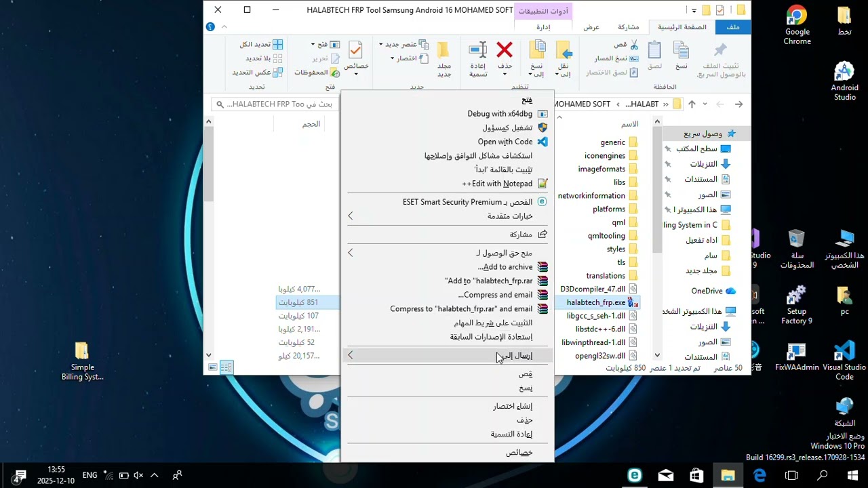Open the Manage (إدارة) application tools tab
This screenshot has width=868, height=488.
pos(543,27)
